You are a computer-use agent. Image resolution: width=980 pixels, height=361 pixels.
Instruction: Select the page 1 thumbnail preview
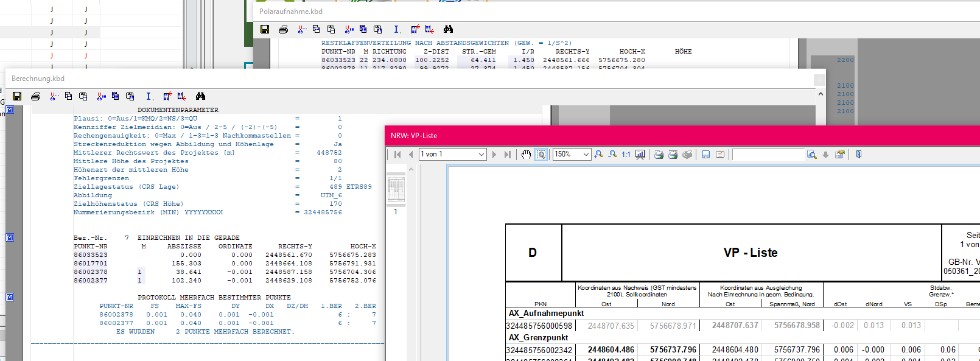pyautogui.click(x=396, y=190)
